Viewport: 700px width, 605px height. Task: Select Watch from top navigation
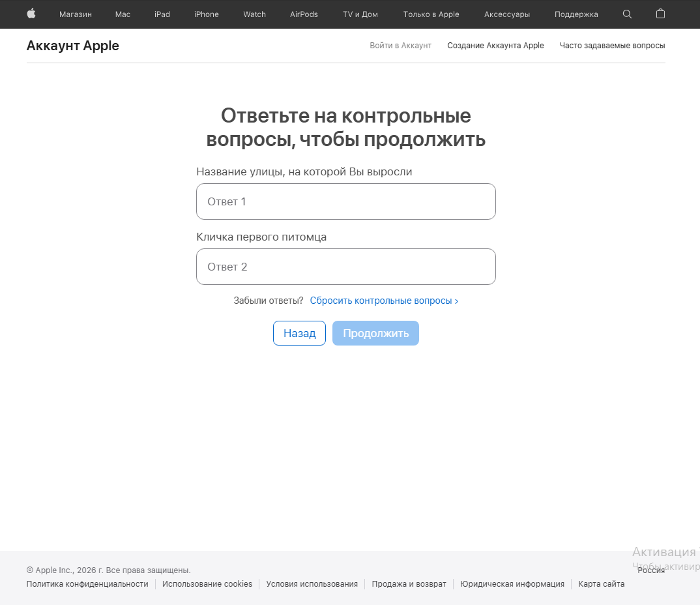point(254,14)
